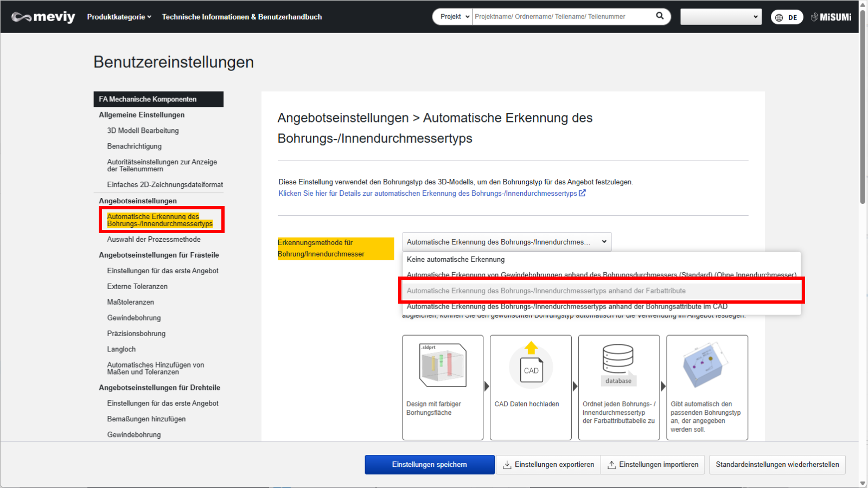Click the CAD upload icon
Screen dimensions: 868x488
[x=531, y=363]
